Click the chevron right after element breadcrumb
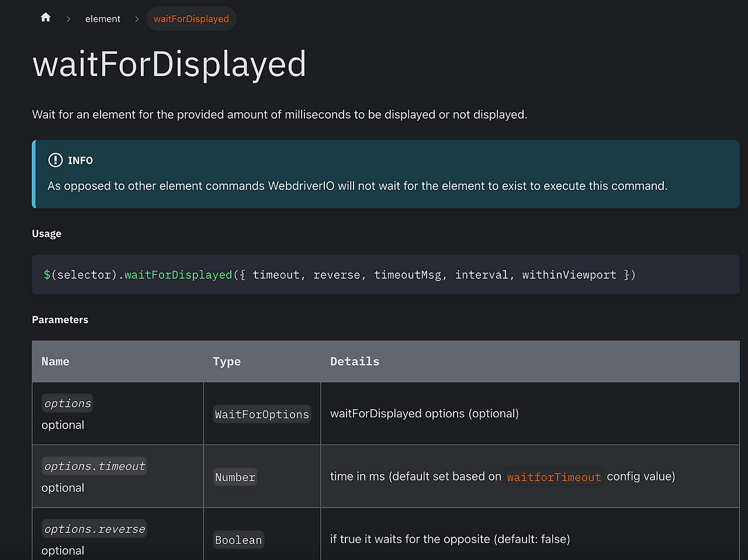 pyautogui.click(x=137, y=19)
